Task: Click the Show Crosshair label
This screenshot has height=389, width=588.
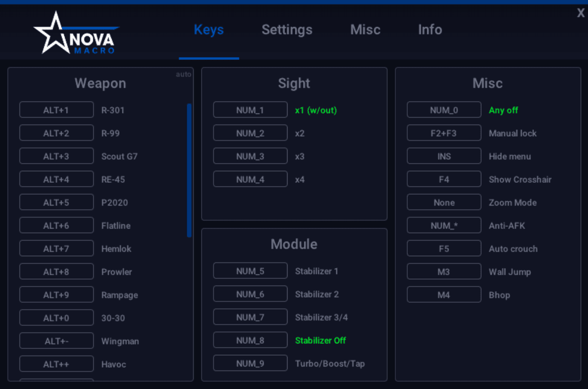Action: tap(520, 180)
